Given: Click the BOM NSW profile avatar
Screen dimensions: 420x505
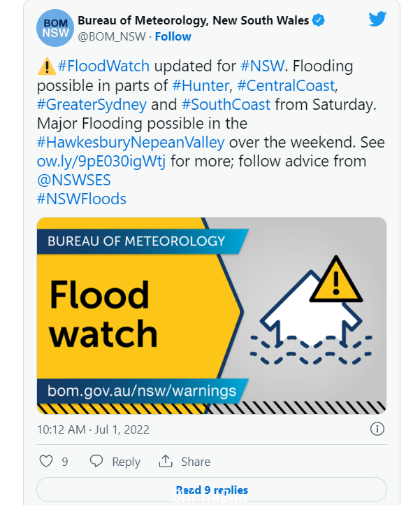Looking at the screenshot, I should [x=55, y=28].
